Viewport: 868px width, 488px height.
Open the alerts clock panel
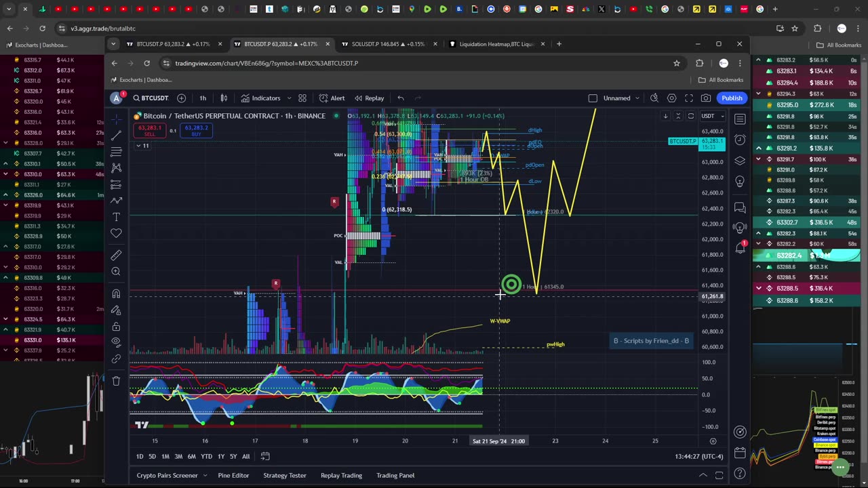click(x=740, y=140)
